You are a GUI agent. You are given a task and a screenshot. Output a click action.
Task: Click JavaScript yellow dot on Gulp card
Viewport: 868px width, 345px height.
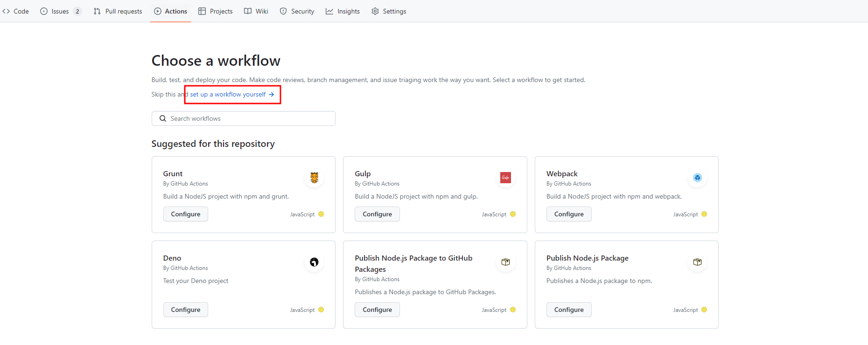[x=513, y=214]
